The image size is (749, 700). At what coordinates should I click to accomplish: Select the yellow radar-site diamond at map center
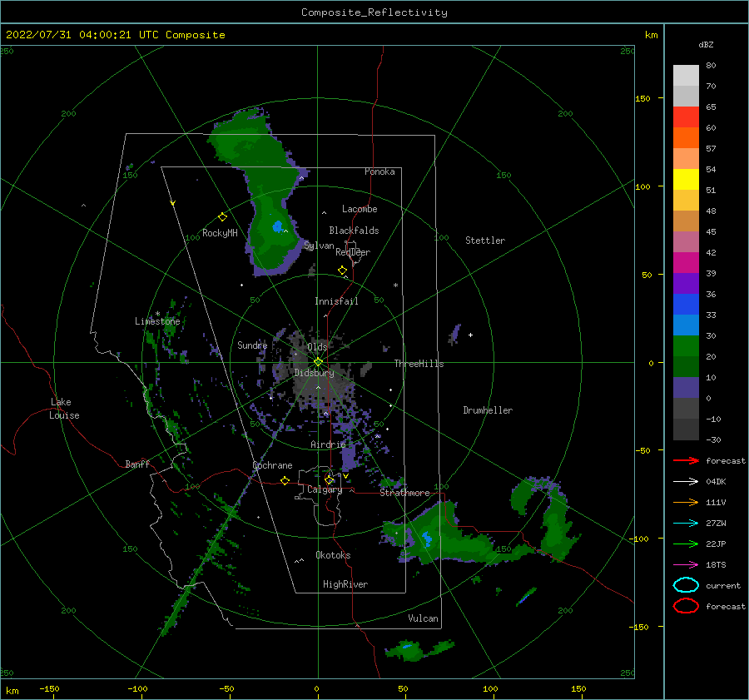tap(318, 362)
